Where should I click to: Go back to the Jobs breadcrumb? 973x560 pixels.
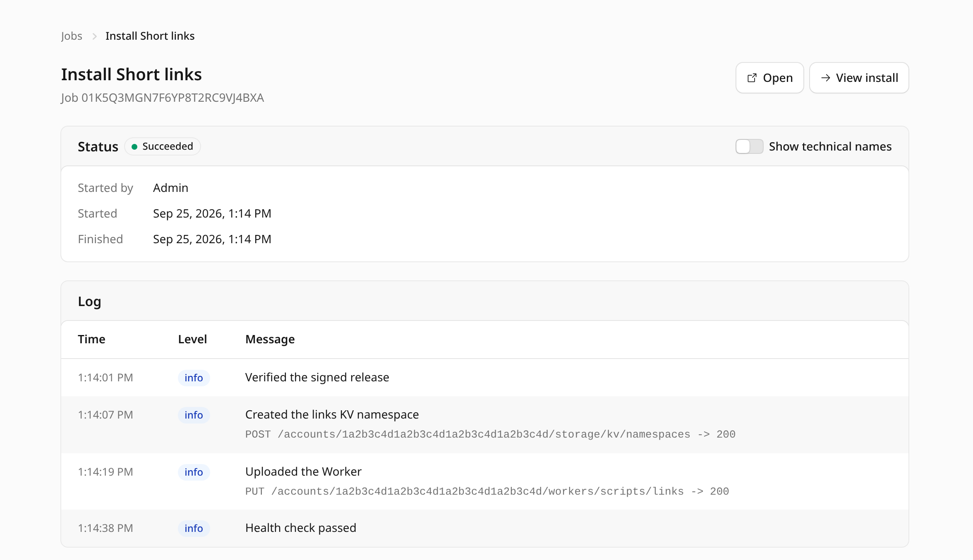[72, 36]
